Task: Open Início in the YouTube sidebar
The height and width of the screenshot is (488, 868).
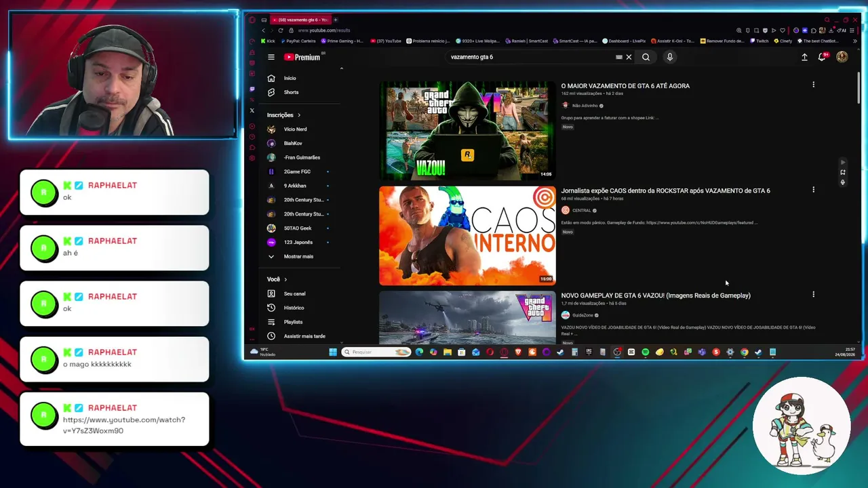Action: click(x=302, y=78)
